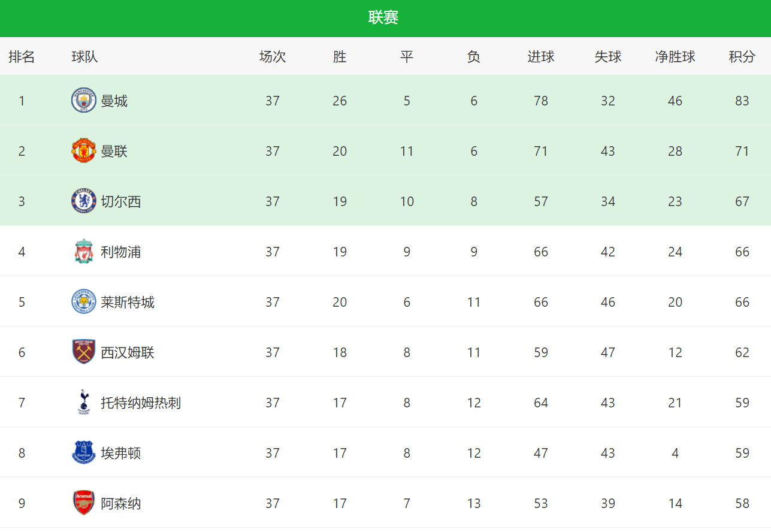This screenshot has height=532, width=771.
Task: Open the 联赛 tab header
Action: click(383, 18)
